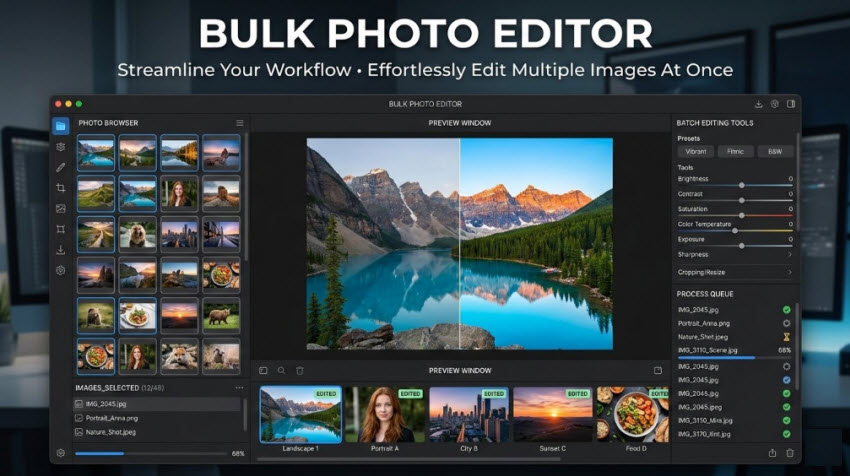
Task: Click the share icon under the Process Queue
Action: click(772, 453)
